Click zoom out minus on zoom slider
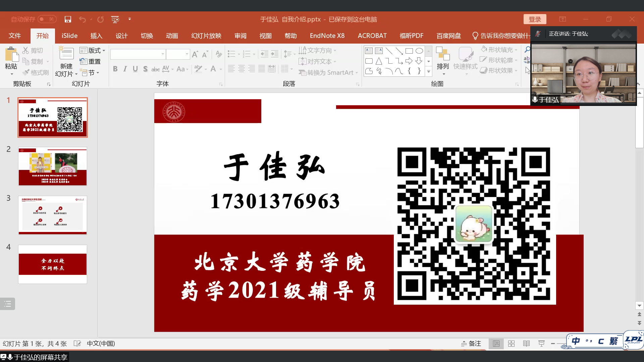This screenshot has height=362, width=644. pyautogui.click(x=553, y=344)
